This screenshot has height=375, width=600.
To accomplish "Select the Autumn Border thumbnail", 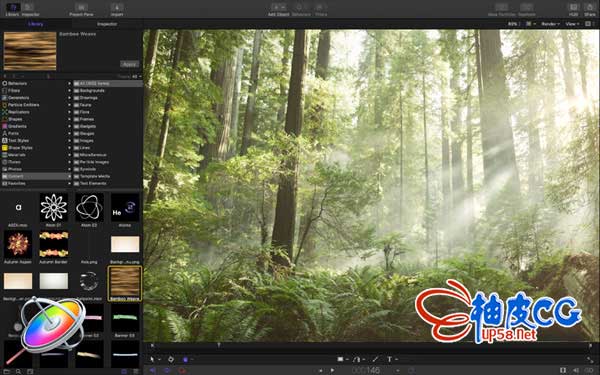I will pyautogui.click(x=54, y=245).
